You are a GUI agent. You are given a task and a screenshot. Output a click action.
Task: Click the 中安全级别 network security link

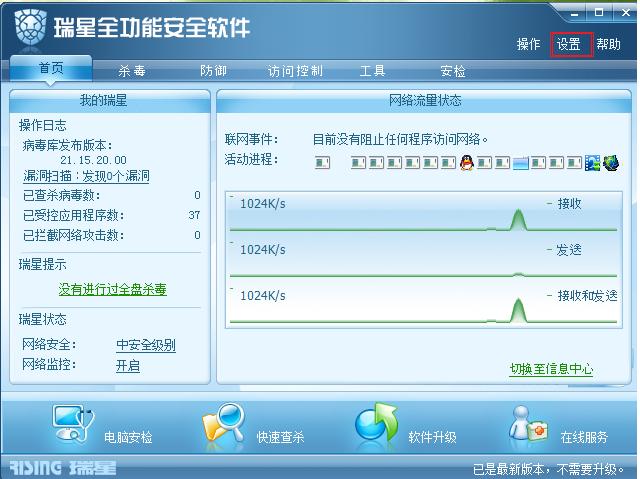coord(146,345)
